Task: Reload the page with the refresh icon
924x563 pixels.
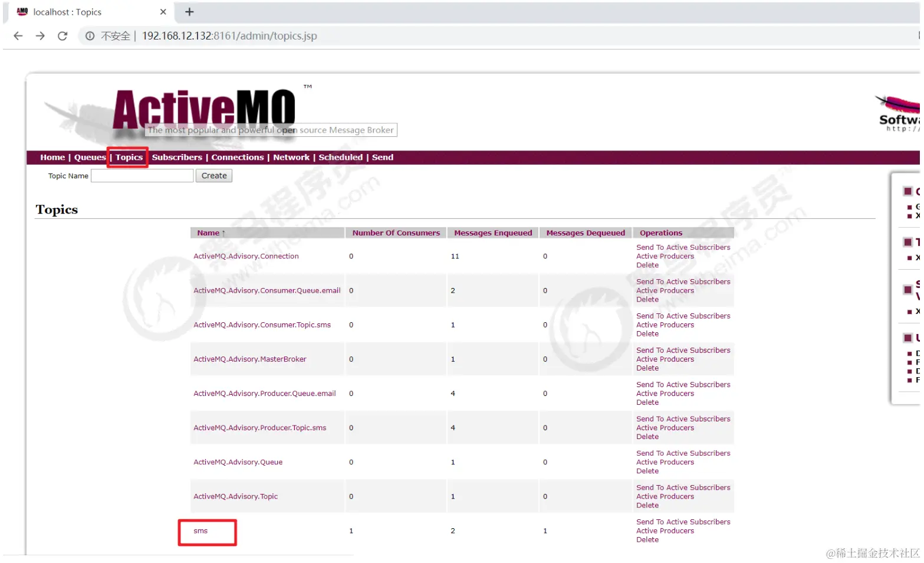Action: click(x=63, y=36)
